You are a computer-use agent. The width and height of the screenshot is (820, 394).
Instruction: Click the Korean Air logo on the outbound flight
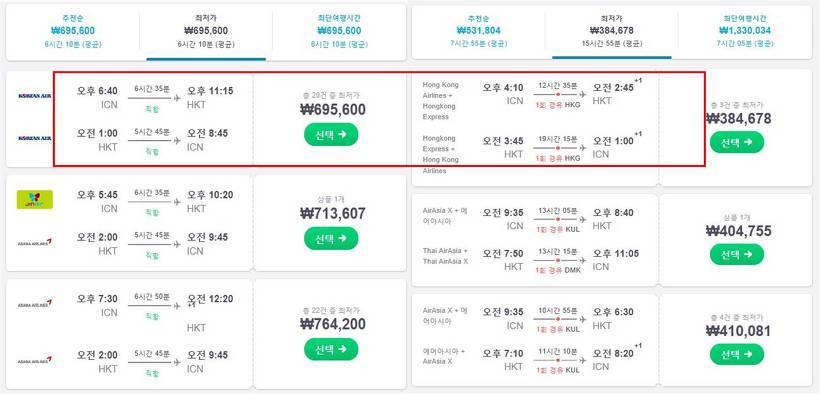[x=35, y=96]
